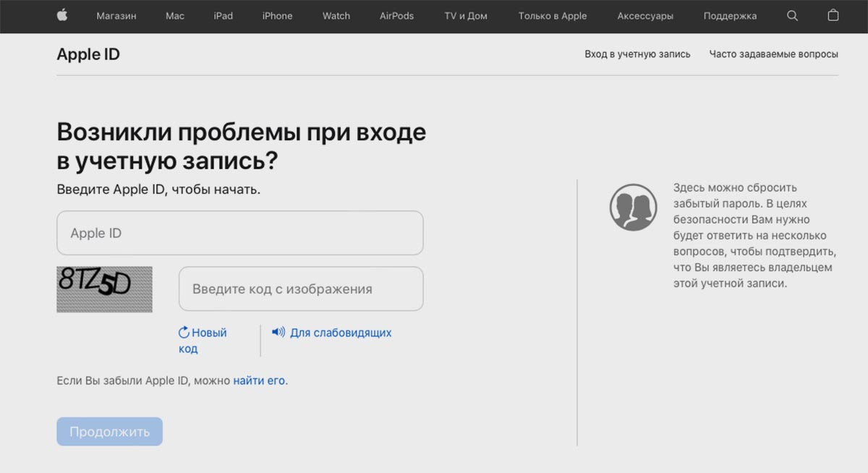Screen dimensions: 868x473
Task: Click the Apple logo icon
Action: (x=62, y=15)
